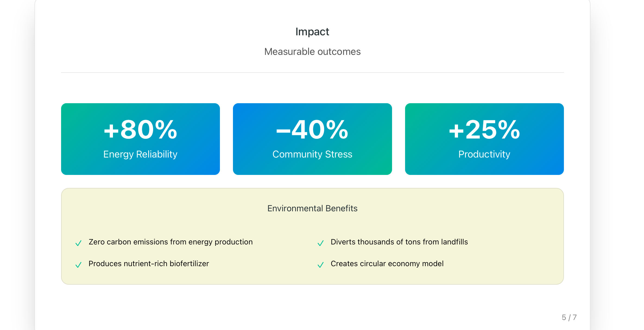Click the checkmark beside Produces nutrient-rich biofertilizer
Image resolution: width=644 pixels, height=330 pixels.
[78, 265]
